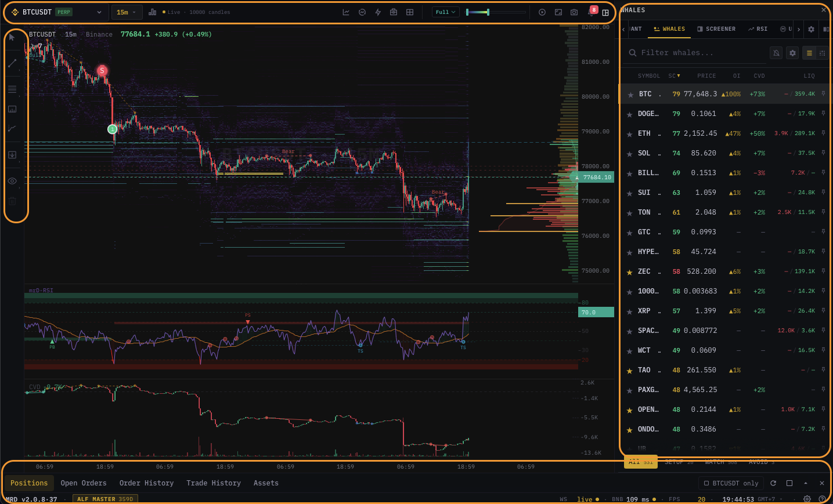Adjust the heatmap intensity slider in top bar
Screen dimensions: 833x504
495,12
